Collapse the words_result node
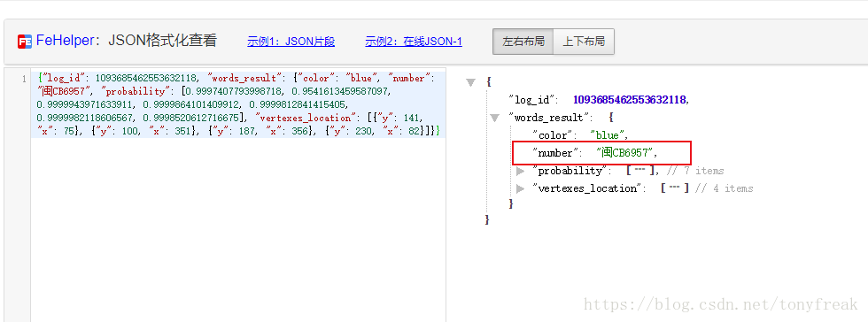This screenshot has width=868, height=322. click(x=494, y=118)
